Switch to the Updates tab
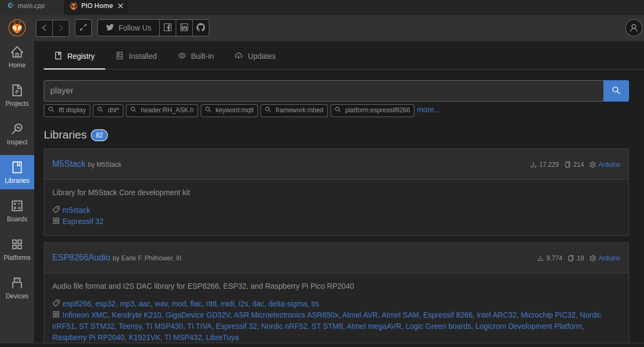Image resolution: width=644 pixels, height=347 pixels. point(255,56)
